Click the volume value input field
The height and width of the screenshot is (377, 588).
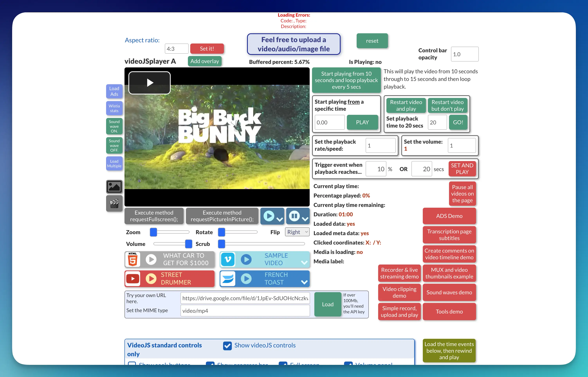(462, 145)
